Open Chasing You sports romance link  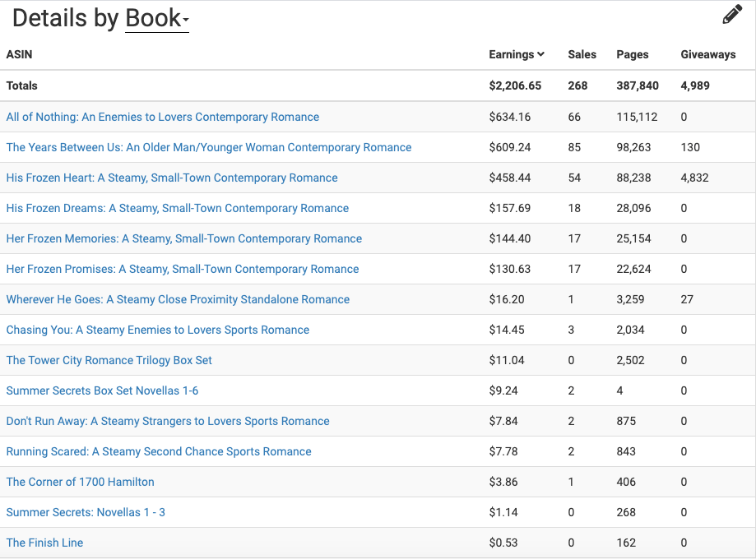tap(157, 330)
